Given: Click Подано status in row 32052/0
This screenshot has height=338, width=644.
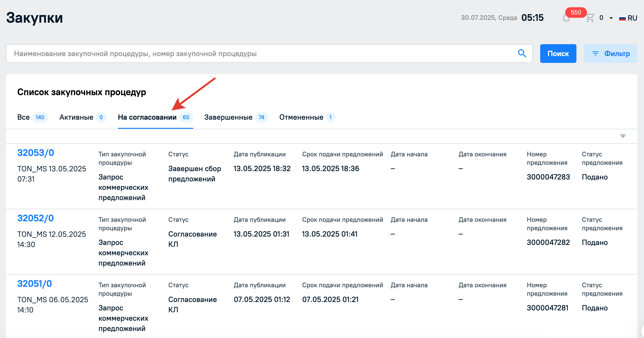Looking at the screenshot, I should (x=595, y=242).
